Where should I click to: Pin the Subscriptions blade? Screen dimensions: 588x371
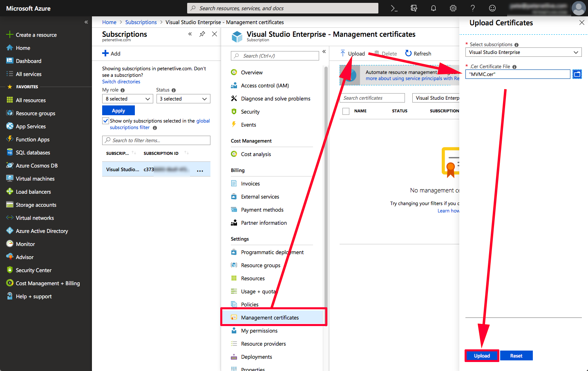[x=202, y=34]
